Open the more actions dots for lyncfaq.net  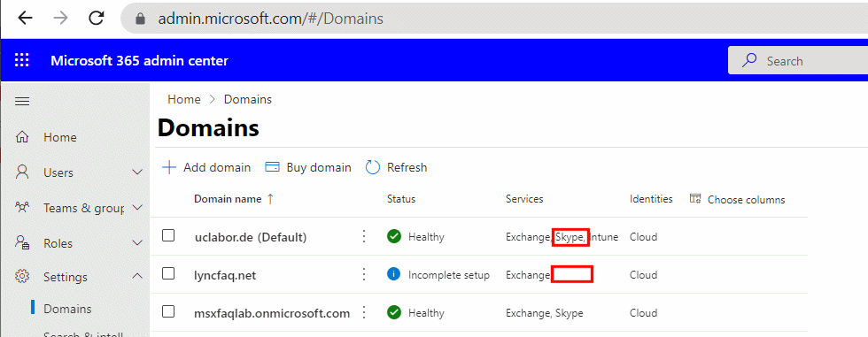(x=364, y=274)
